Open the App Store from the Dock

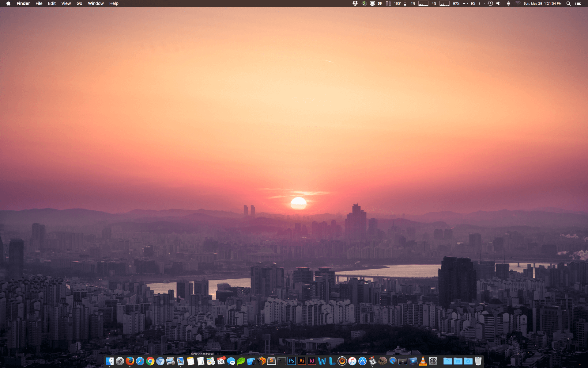tap(362, 361)
